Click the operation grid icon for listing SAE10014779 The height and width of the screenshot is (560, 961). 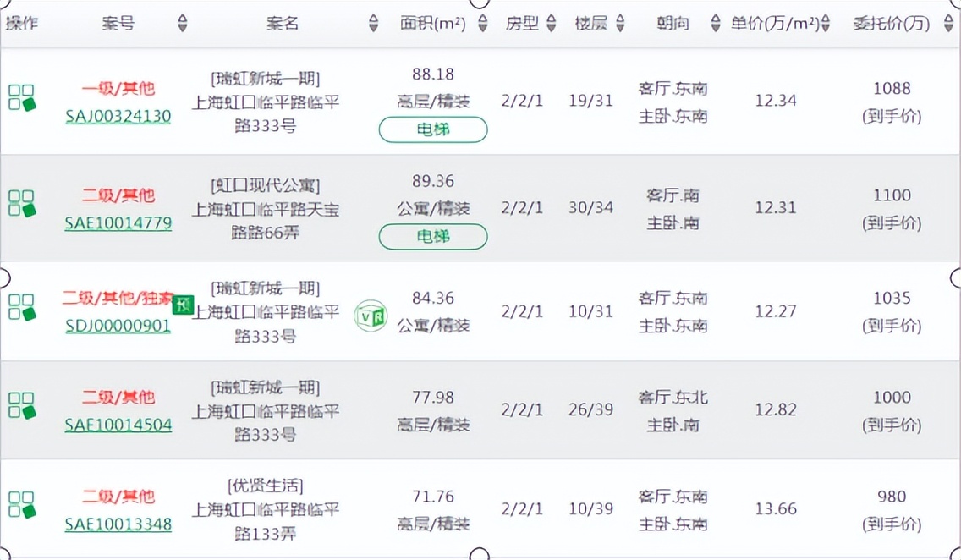[x=21, y=203]
